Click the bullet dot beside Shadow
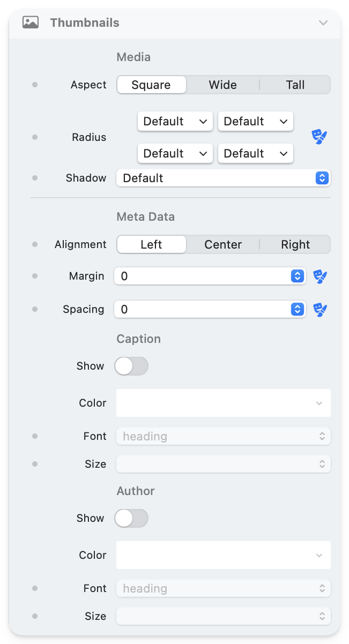 point(35,178)
